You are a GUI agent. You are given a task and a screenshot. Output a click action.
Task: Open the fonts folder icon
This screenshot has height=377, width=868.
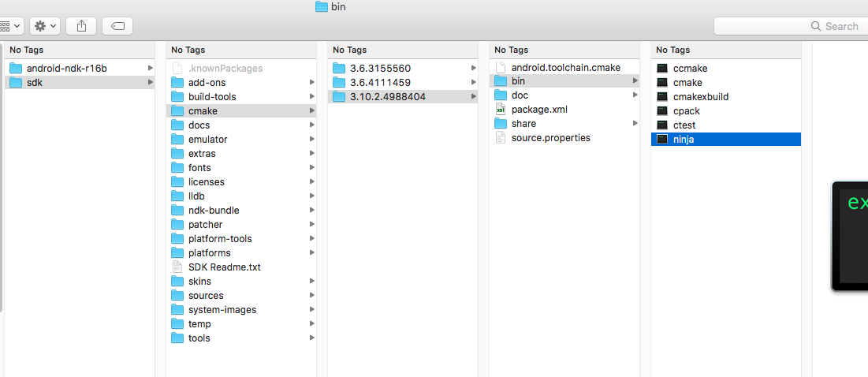click(x=177, y=168)
